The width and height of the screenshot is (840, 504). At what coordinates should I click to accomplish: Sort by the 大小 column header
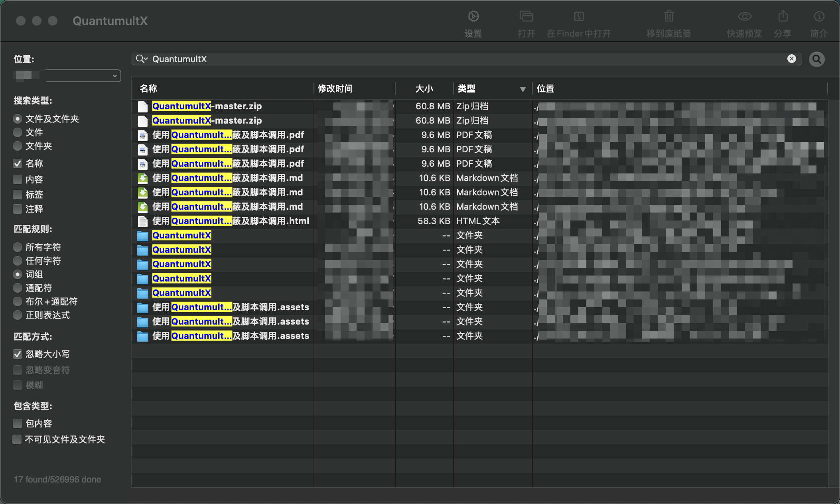tap(424, 89)
